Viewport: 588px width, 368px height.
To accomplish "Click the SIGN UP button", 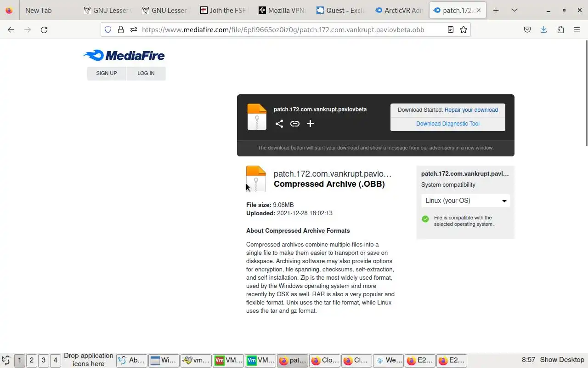I will tap(107, 73).
